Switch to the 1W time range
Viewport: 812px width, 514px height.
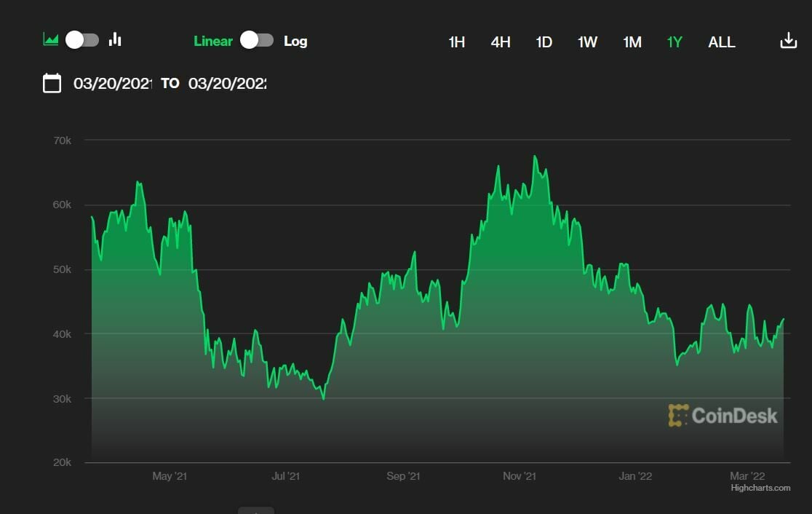pyautogui.click(x=587, y=42)
